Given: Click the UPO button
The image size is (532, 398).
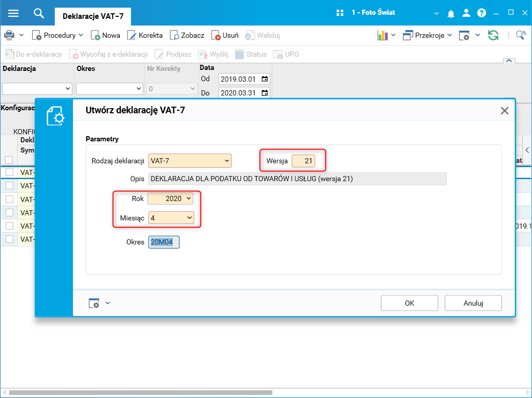Looking at the screenshot, I should (x=286, y=54).
